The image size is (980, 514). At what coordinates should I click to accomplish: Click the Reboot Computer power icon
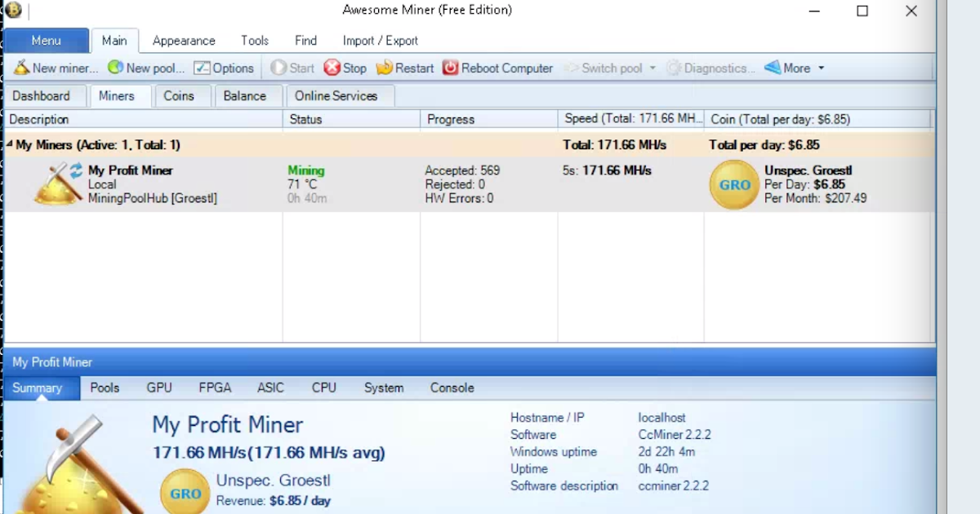(x=451, y=68)
